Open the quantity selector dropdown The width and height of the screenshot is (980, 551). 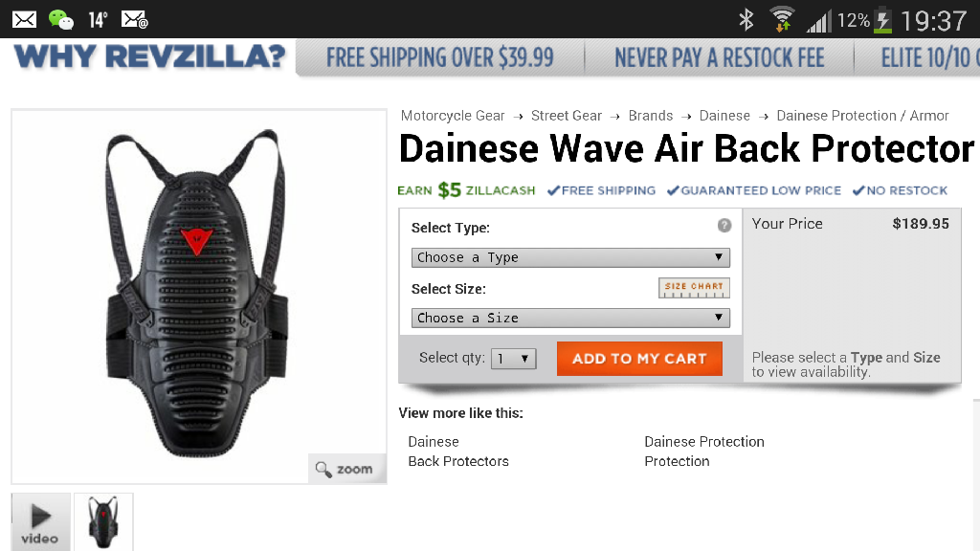click(x=513, y=359)
